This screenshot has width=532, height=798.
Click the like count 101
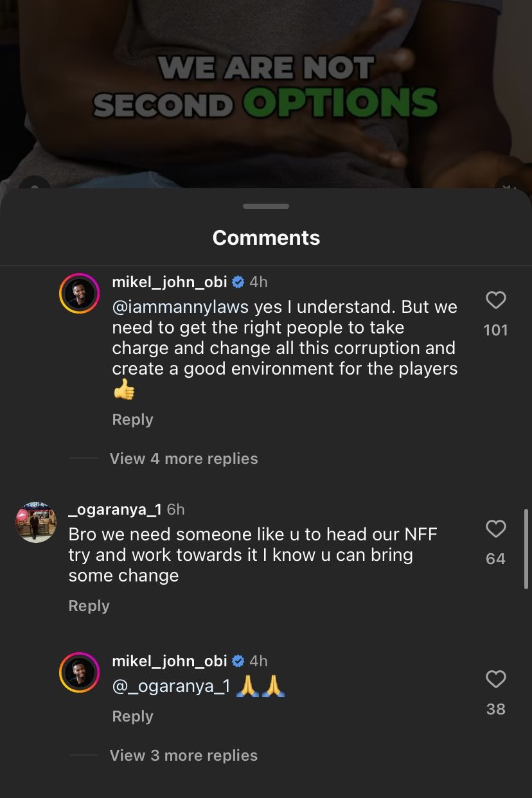[495, 330]
